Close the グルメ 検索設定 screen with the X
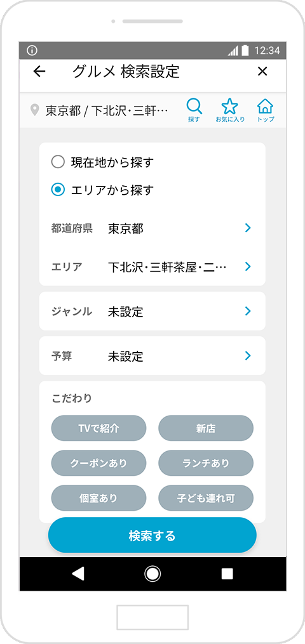Viewport: 305px width, 644px height. pyautogui.click(x=262, y=72)
